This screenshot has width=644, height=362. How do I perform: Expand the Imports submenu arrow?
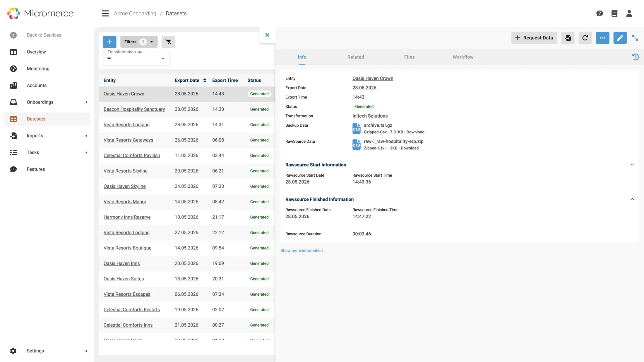(x=86, y=136)
